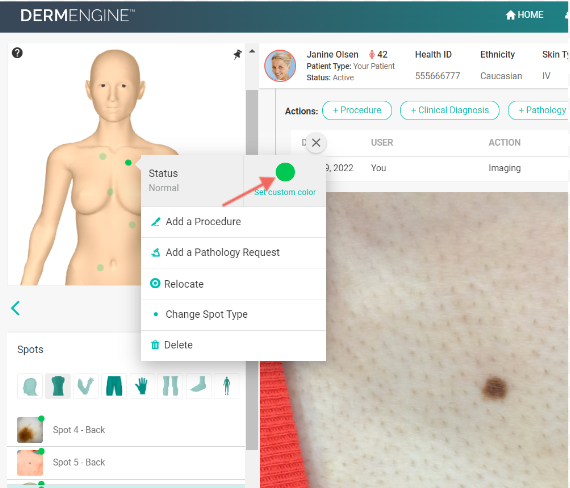This screenshot has width=570, height=488.
Task: Select the torso body region filter icon
Action: tap(58, 386)
